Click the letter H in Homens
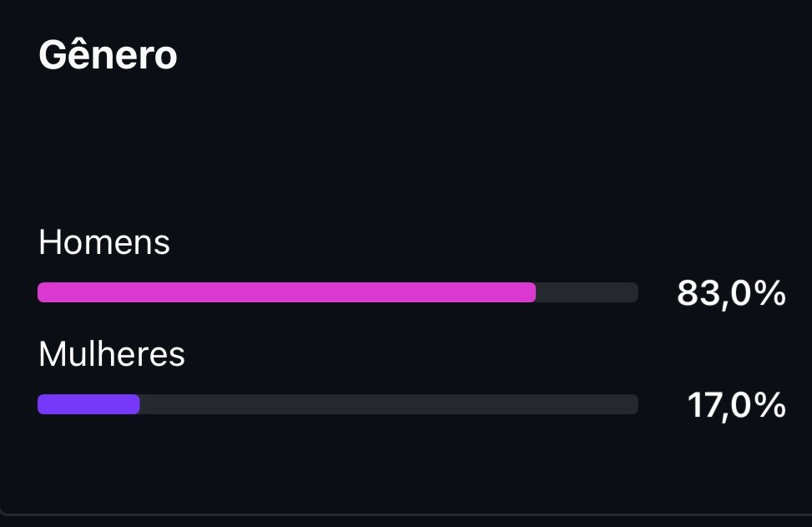This screenshot has width=812, height=527. (x=49, y=243)
